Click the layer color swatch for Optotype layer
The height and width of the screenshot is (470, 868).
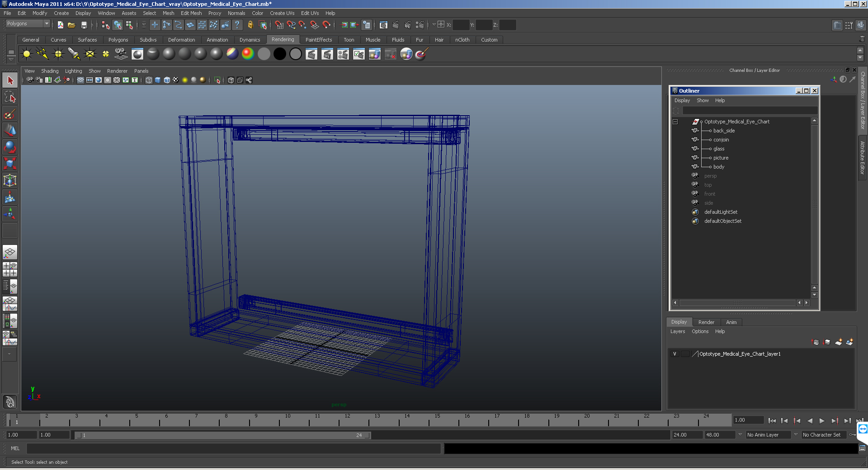click(x=695, y=354)
